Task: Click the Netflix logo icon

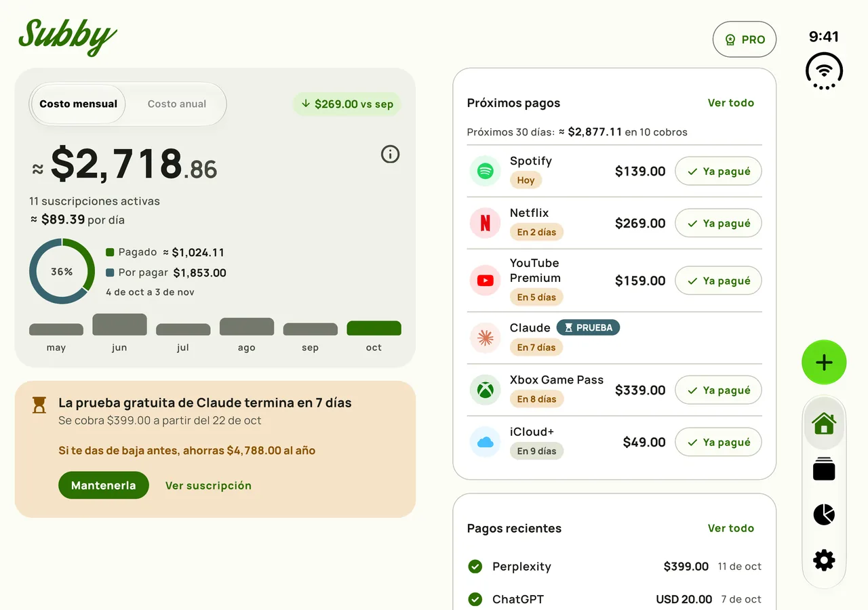Action: (x=485, y=223)
